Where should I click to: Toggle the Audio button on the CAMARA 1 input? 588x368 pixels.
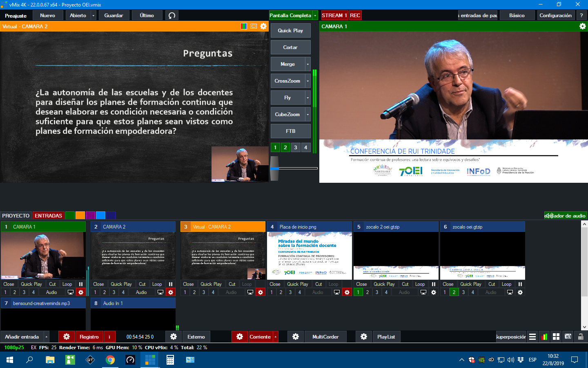click(51, 292)
